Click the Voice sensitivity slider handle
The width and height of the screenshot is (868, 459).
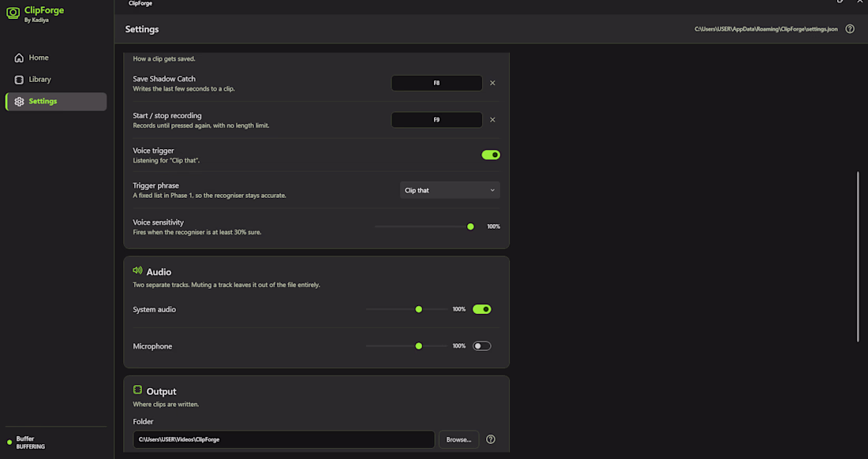[x=470, y=226]
